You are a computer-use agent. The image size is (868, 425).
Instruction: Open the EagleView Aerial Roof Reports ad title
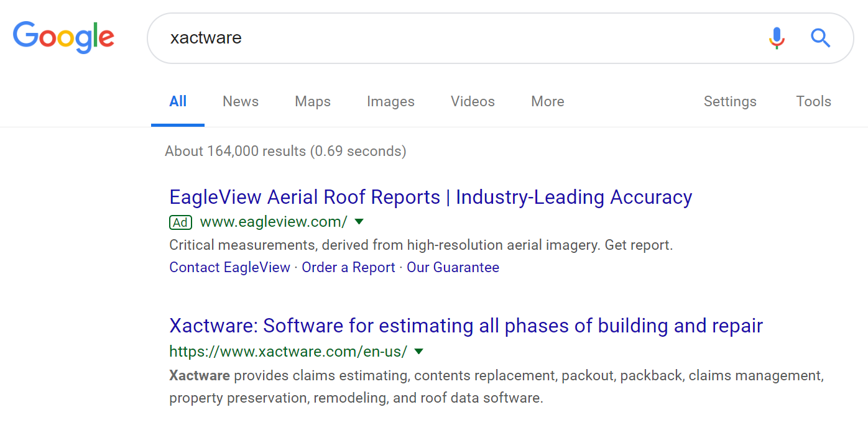(x=430, y=197)
